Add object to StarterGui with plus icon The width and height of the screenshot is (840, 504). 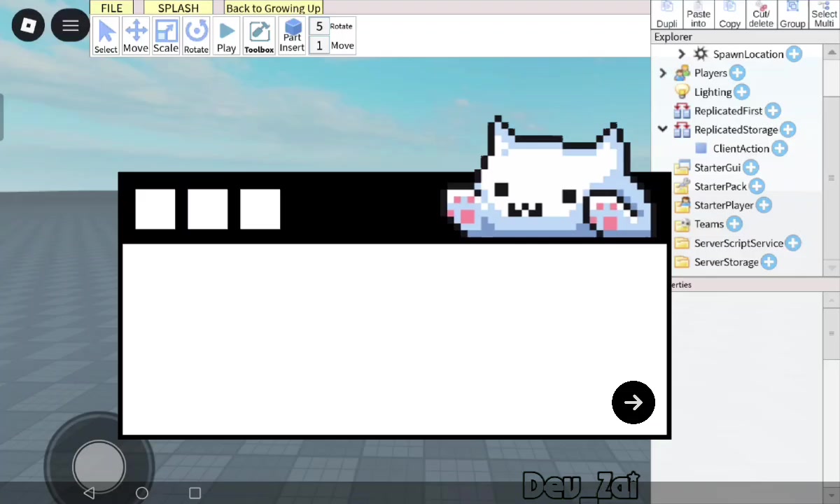coord(750,167)
